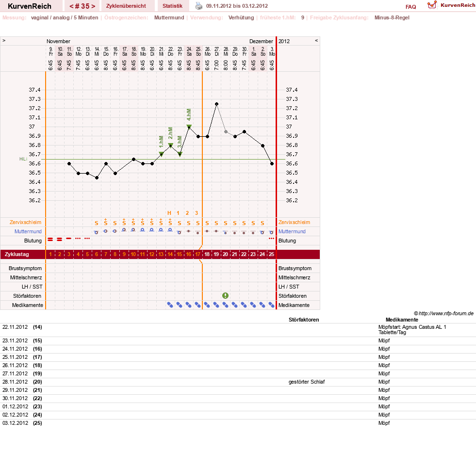Click the 'Möpfstart: Agnus Castus AL 1' entry
The width and height of the screenshot is (476, 452).
pyautogui.click(x=412, y=329)
